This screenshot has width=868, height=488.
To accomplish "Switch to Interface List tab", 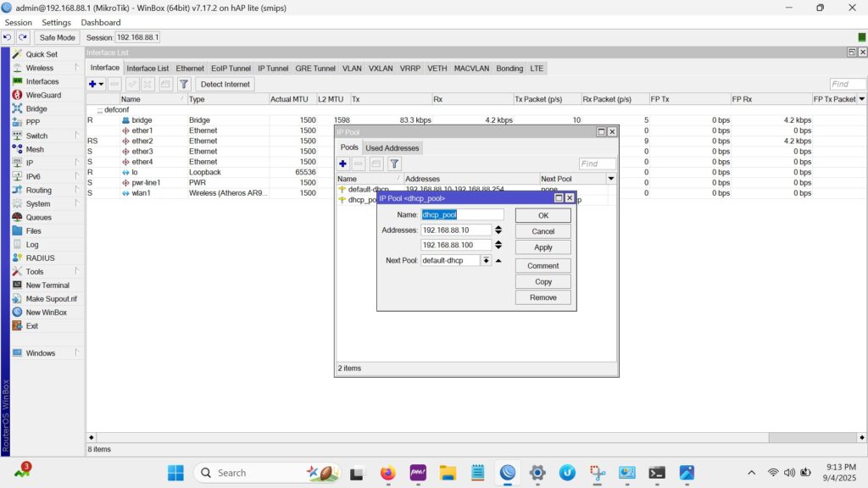I will [147, 68].
